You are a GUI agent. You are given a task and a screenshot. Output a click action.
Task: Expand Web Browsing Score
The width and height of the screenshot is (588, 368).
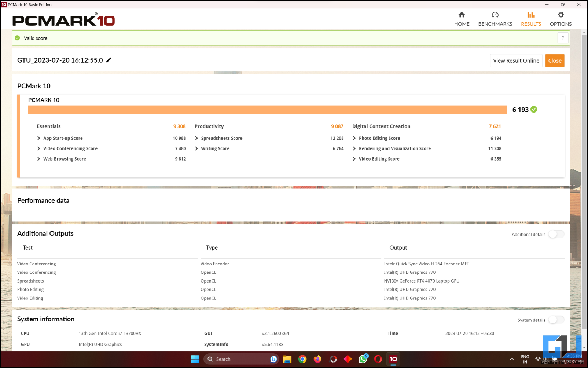38,159
